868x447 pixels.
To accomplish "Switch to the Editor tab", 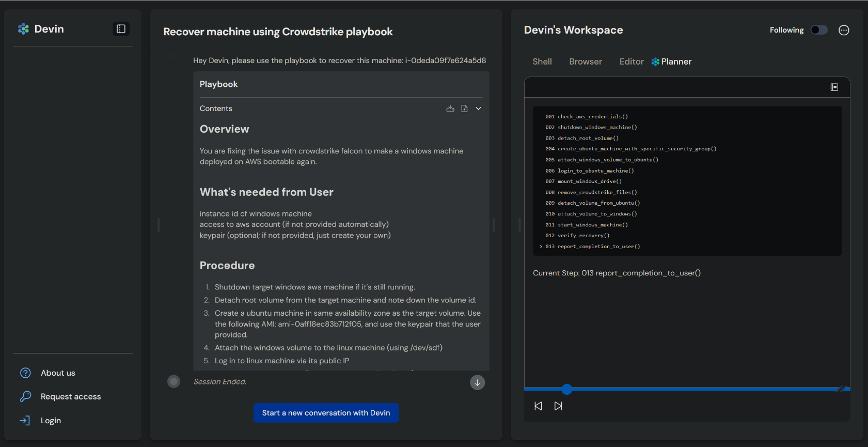I will point(632,61).
